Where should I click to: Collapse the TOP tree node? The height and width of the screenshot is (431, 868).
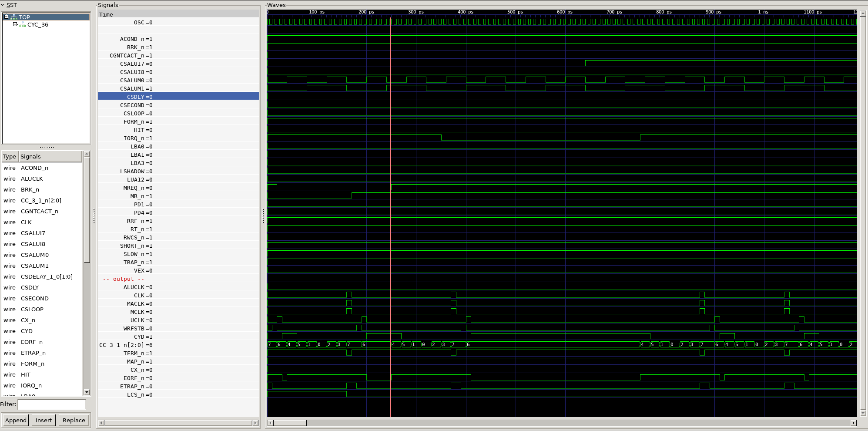(6, 17)
